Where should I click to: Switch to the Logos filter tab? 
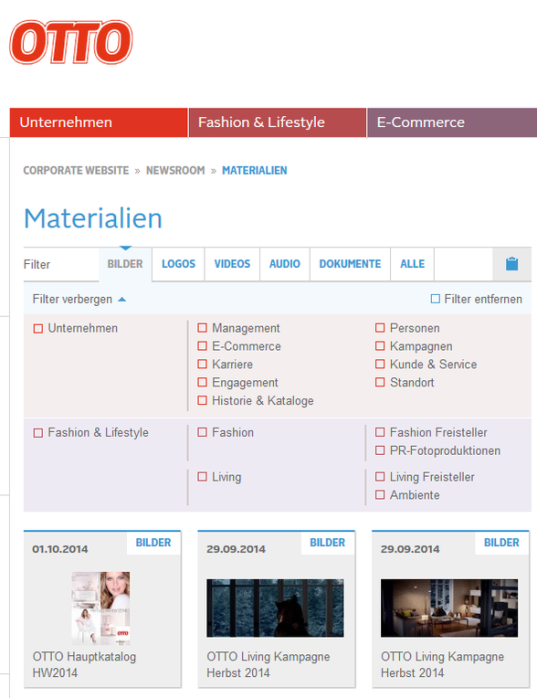178,264
